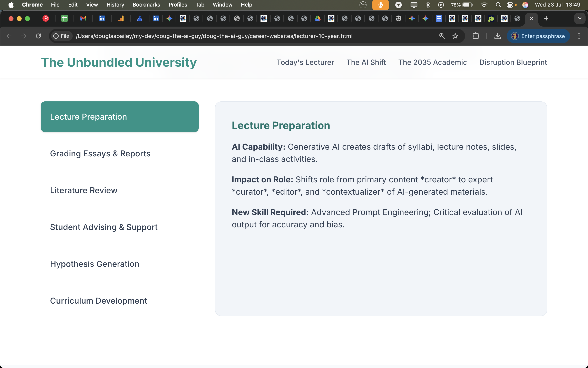Click the battery 78% indicator

461,5
